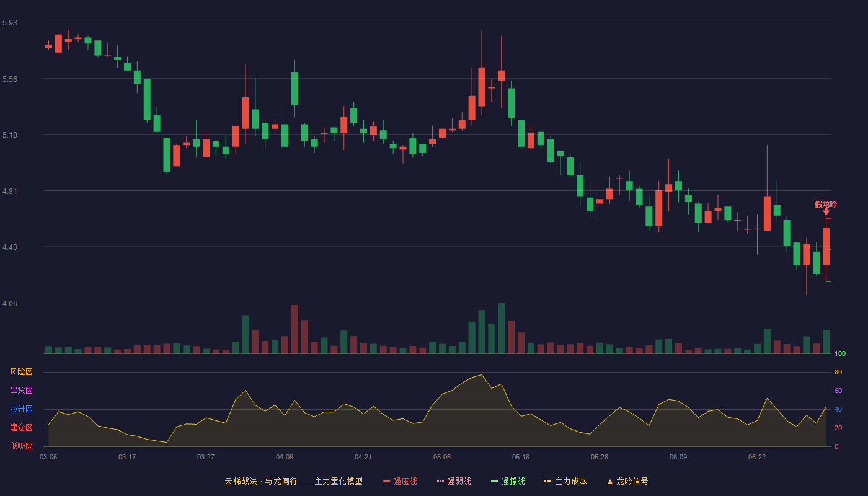868x496 pixels.
Task: Click the 03-17 date label
Action: pyautogui.click(x=127, y=457)
